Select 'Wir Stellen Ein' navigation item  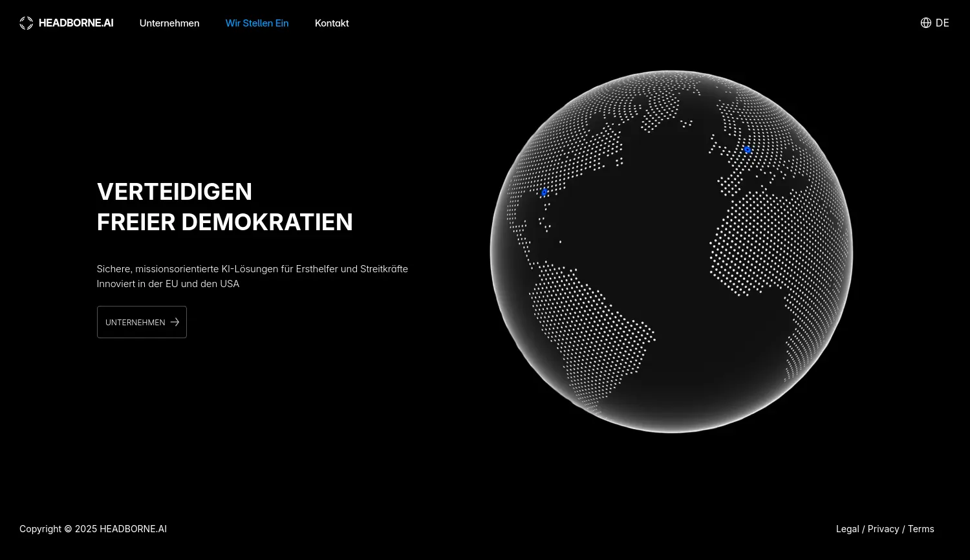pos(257,23)
